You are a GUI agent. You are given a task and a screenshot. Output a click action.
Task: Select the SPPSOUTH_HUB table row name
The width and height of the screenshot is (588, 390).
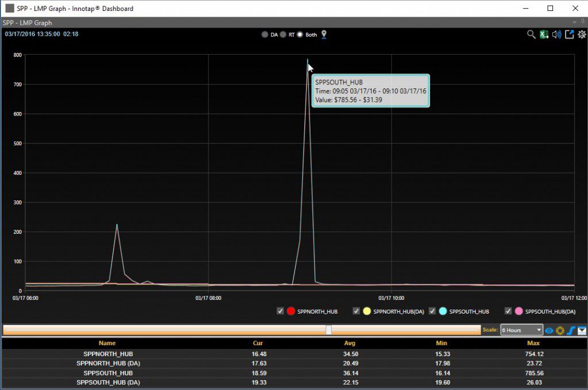108,373
